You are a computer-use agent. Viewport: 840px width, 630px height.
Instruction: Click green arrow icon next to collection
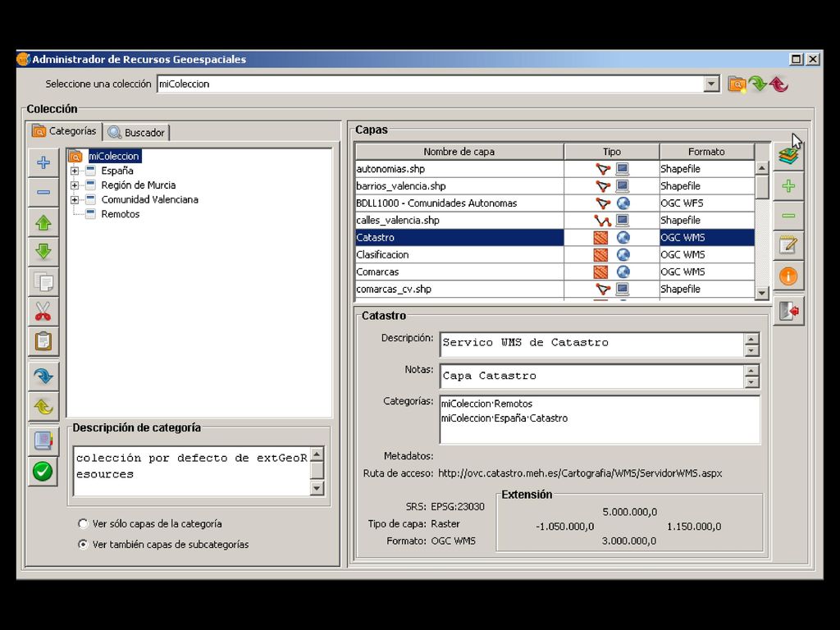757,84
